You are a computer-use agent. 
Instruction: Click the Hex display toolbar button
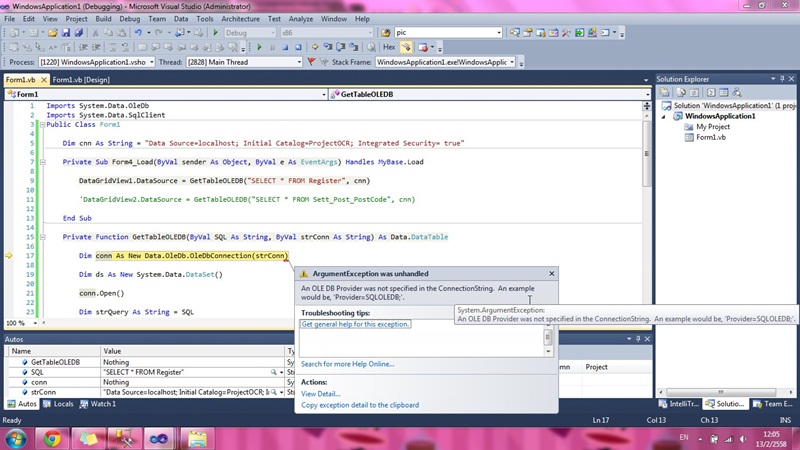[389, 47]
